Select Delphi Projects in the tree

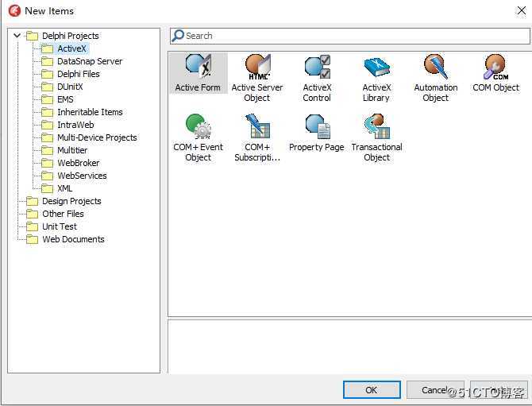[70, 36]
